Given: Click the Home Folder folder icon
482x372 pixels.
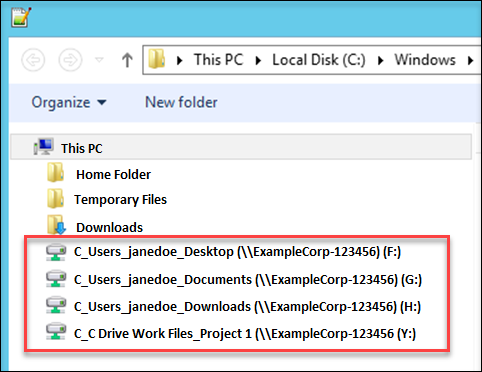Looking at the screenshot, I should click(x=55, y=172).
